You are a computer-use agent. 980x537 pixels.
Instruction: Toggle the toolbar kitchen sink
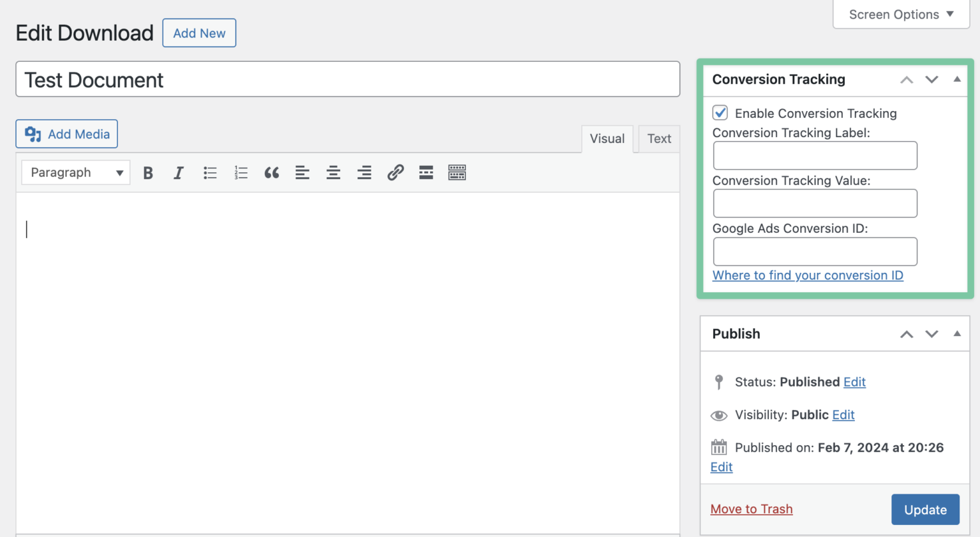[457, 173]
